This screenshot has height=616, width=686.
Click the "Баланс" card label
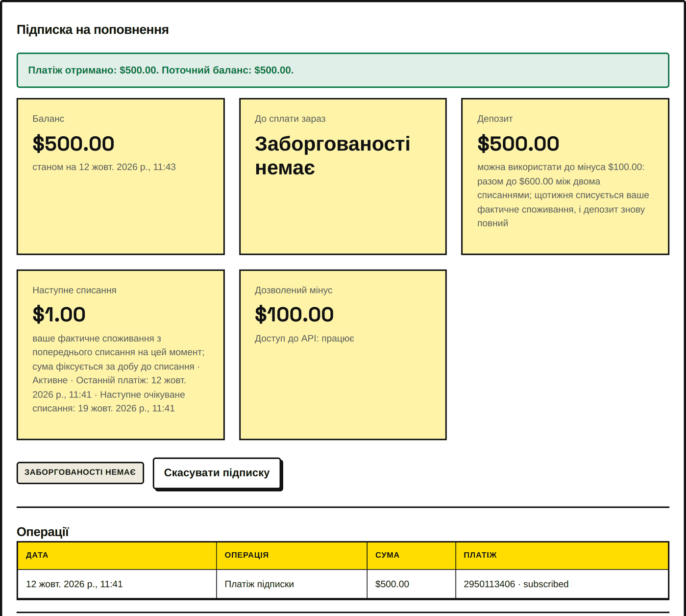(49, 119)
